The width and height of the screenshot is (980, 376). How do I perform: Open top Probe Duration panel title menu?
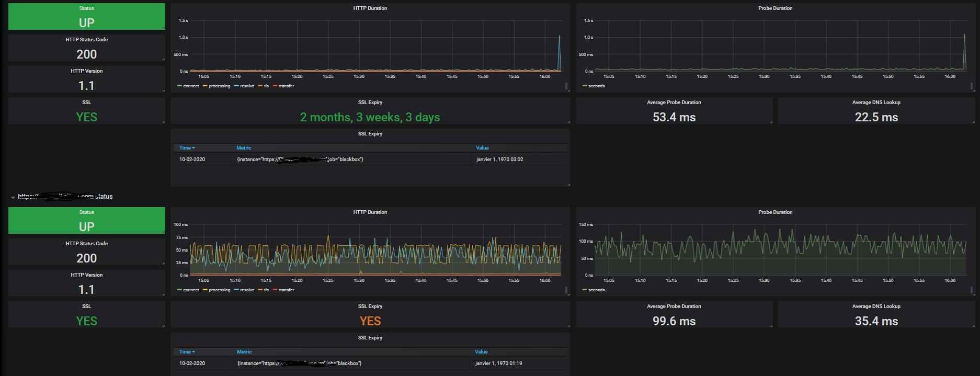coord(775,8)
